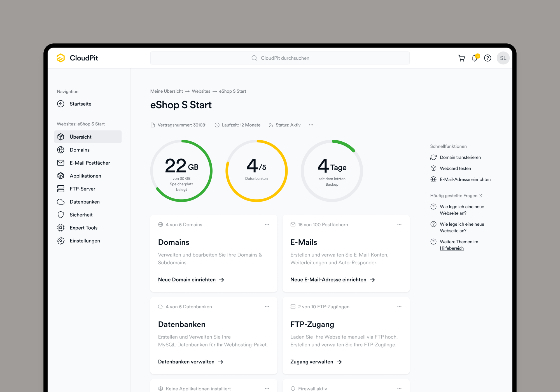Focus the CloudPit durchsuchen search field
The image size is (560, 392).
click(x=280, y=58)
